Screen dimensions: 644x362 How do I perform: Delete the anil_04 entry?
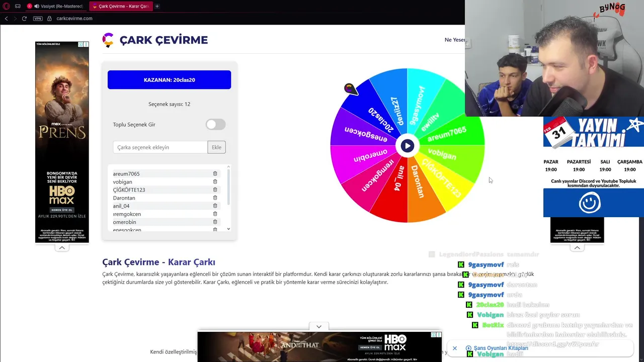[x=215, y=206]
